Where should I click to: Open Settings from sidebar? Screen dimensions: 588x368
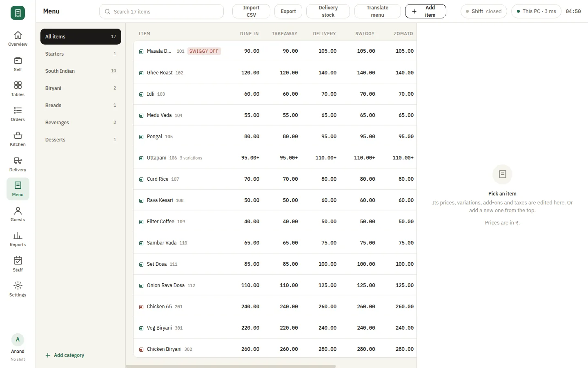[x=18, y=289]
